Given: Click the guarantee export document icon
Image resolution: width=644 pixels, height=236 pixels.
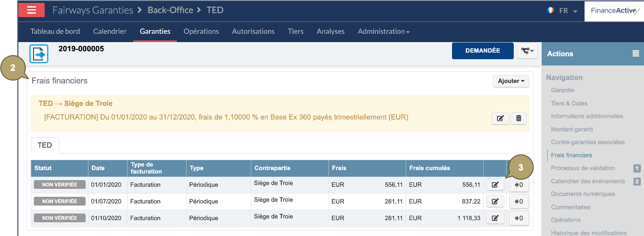Looking at the screenshot, I should tap(39, 54).
